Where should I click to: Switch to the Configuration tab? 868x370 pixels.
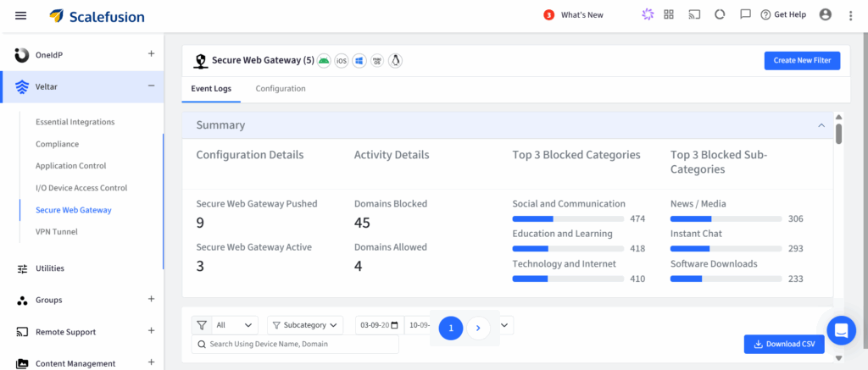point(281,89)
